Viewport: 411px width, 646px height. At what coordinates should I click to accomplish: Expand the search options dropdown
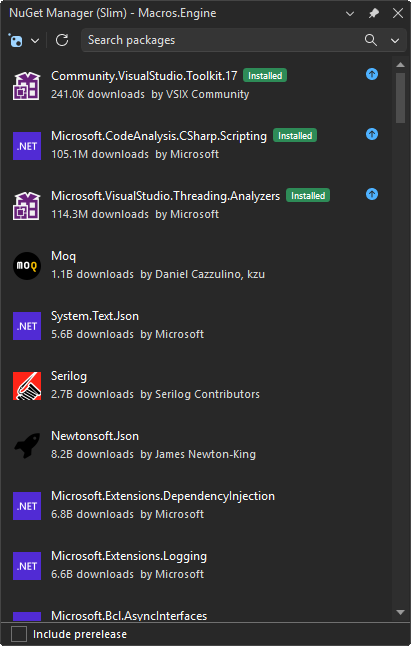[x=395, y=40]
